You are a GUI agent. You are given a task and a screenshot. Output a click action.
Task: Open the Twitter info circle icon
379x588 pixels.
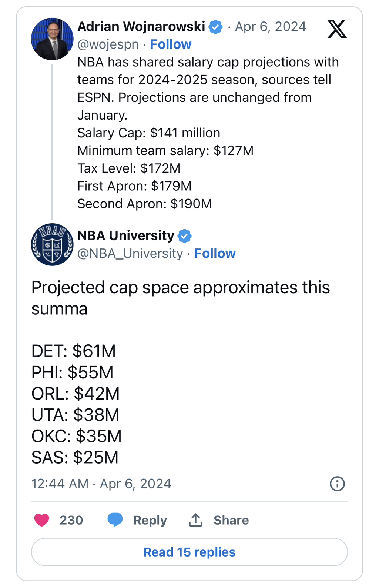(337, 484)
